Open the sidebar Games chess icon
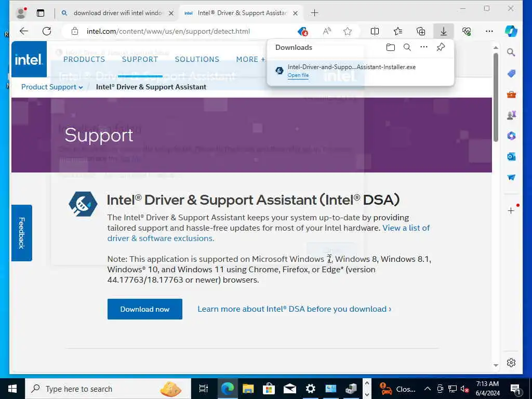The image size is (532, 399). tap(511, 115)
